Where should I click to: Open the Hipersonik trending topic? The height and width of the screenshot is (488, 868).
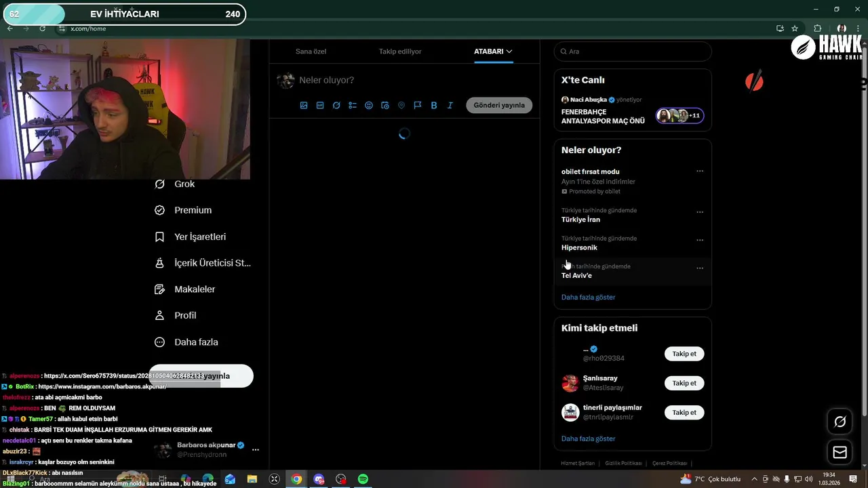579,247
